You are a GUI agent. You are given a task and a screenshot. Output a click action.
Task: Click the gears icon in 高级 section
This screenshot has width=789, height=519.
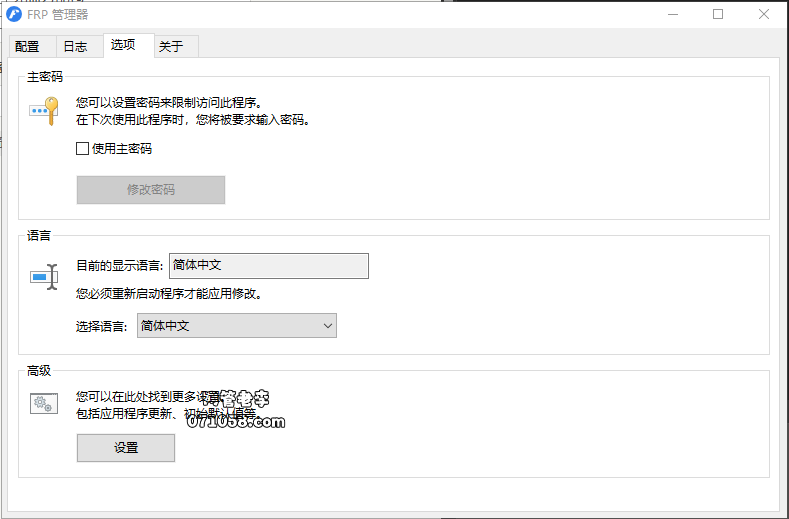(x=44, y=404)
